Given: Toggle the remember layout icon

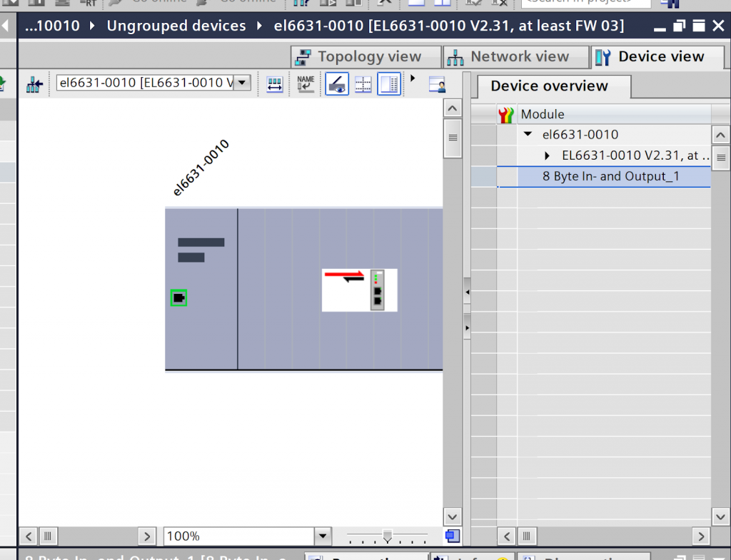Looking at the screenshot, I should tap(388, 85).
